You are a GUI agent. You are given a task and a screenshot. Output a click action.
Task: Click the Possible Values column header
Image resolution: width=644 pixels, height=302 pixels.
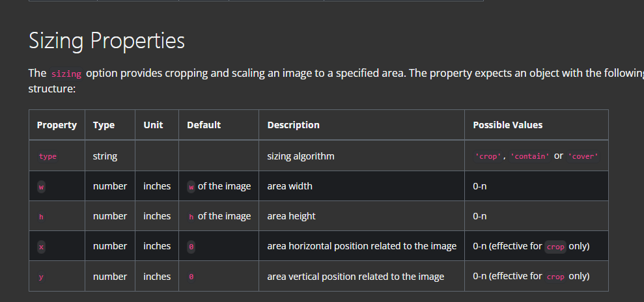pyautogui.click(x=507, y=125)
